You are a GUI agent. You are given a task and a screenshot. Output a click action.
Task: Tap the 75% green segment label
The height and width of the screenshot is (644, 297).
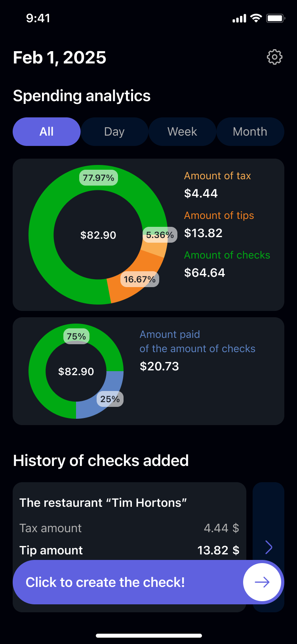76,336
